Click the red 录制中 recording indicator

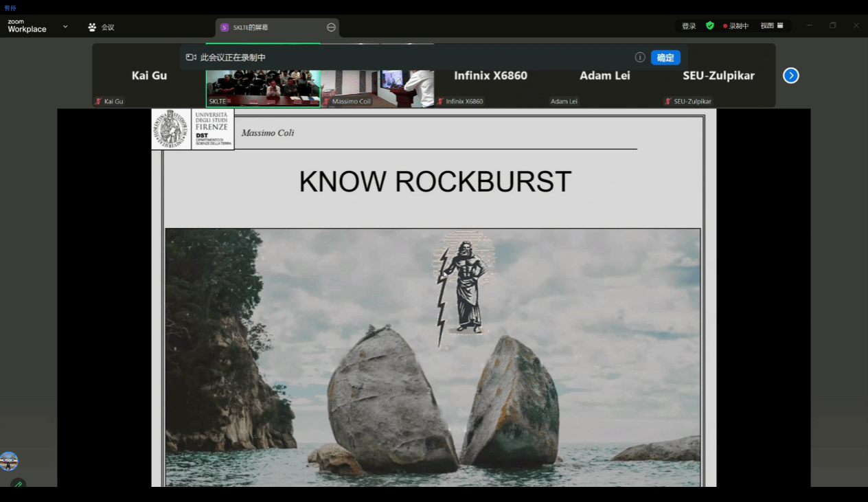(x=735, y=26)
